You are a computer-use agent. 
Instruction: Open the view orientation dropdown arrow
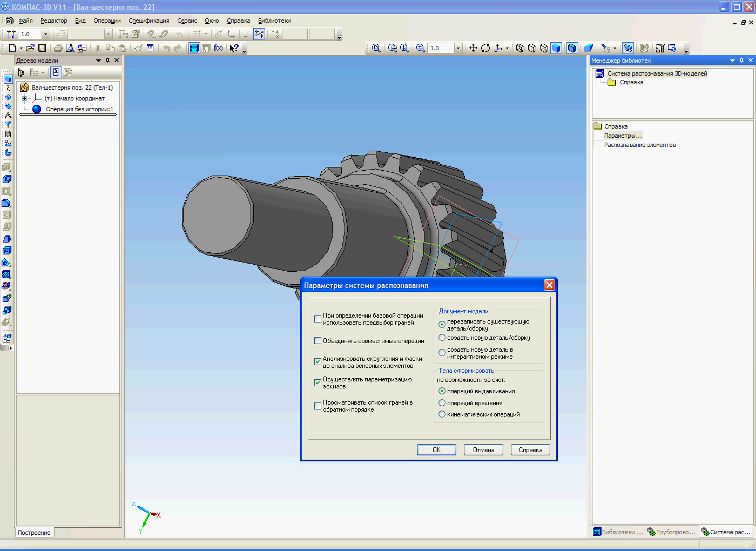(507, 49)
